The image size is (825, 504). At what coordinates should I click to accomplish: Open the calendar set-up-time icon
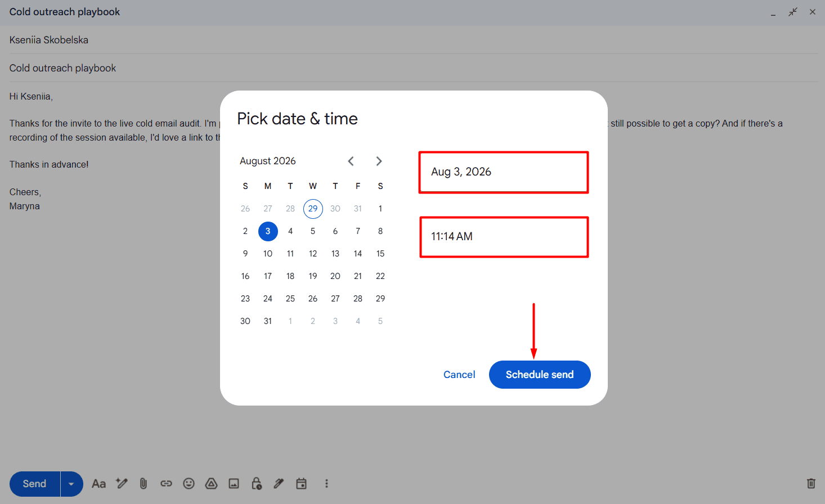(301, 484)
